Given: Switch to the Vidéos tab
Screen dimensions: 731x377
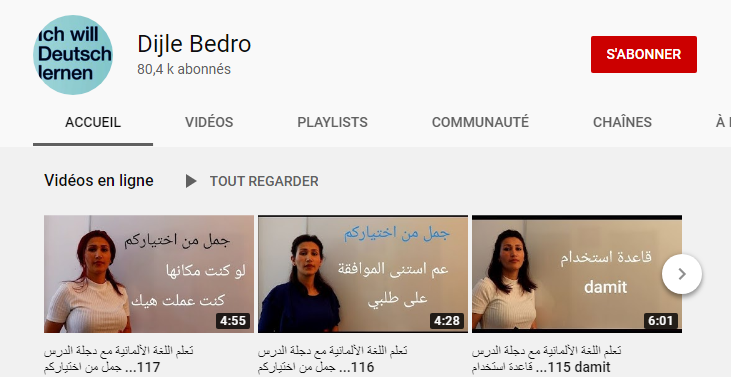Looking at the screenshot, I should (x=209, y=122).
